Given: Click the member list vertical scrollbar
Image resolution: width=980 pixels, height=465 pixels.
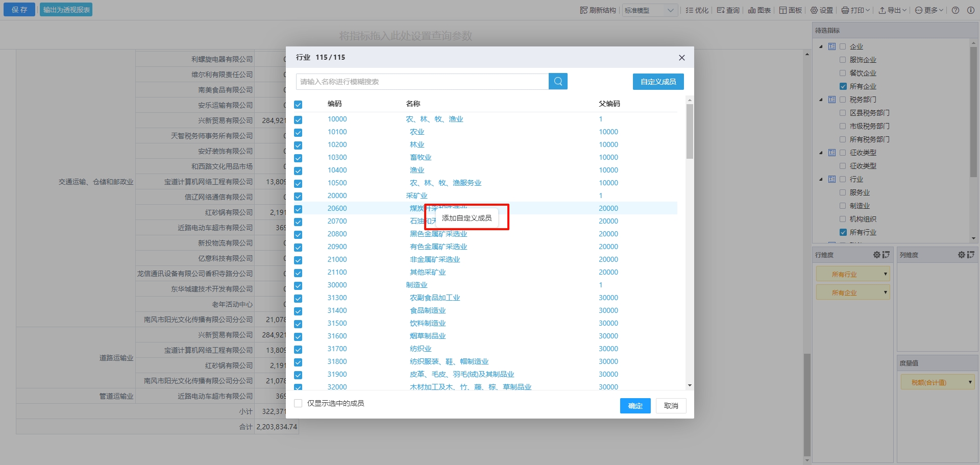Looking at the screenshot, I should [690, 132].
